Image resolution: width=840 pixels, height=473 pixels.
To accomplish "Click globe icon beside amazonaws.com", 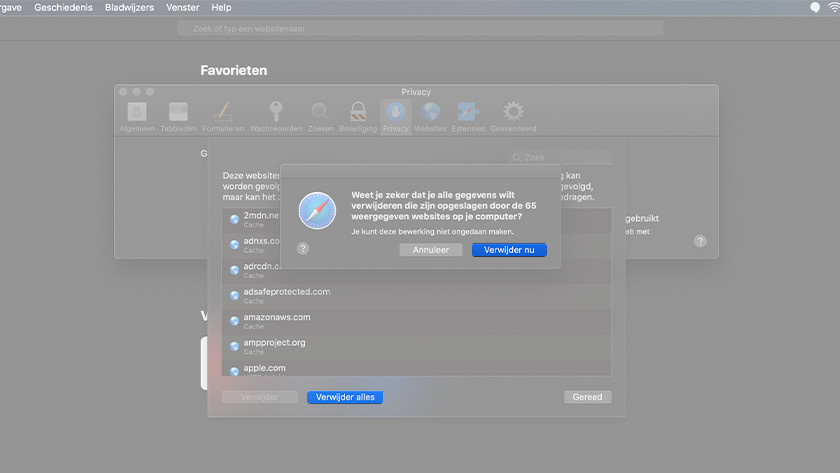I will 234,321.
